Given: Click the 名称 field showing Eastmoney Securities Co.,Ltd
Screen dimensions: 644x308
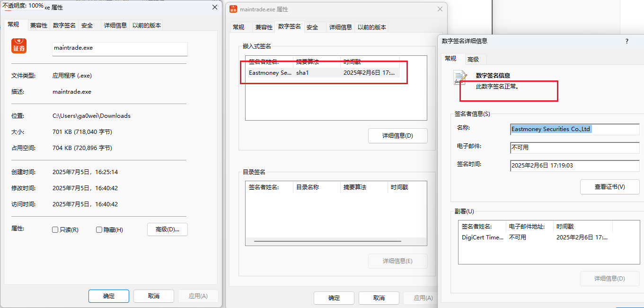Looking at the screenshot, I should [x=575, y=129].
